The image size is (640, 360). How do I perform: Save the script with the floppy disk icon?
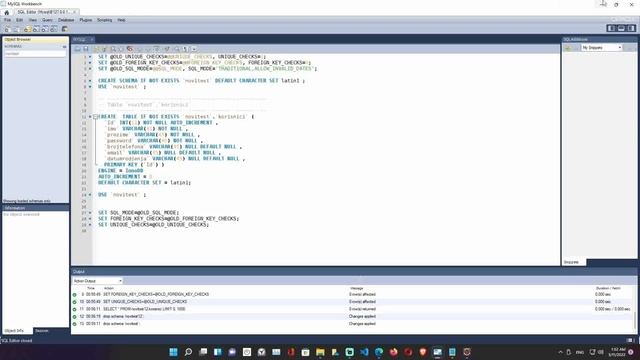86,49
